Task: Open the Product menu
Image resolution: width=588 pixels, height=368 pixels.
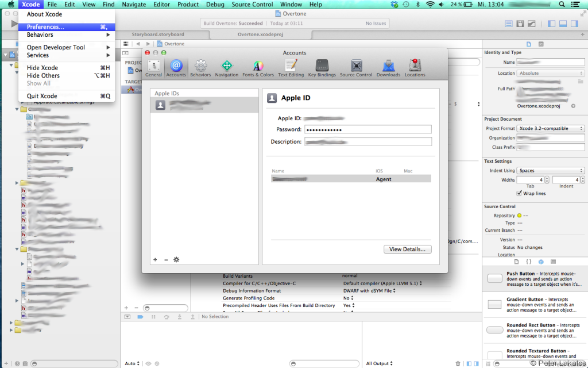Action: pos(188,5)
